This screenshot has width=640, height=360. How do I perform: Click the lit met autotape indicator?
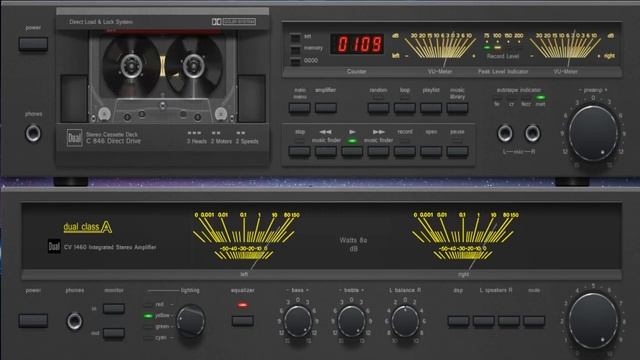point(540,98)
